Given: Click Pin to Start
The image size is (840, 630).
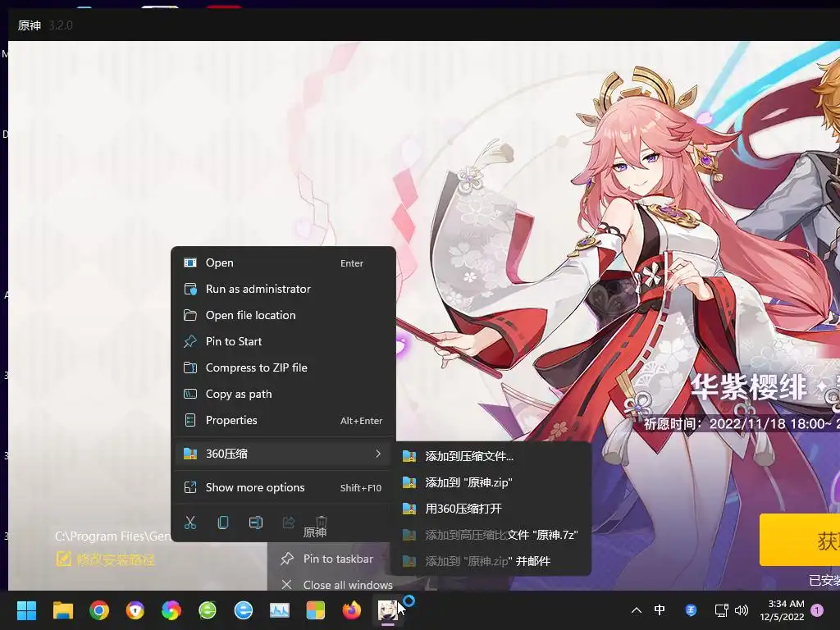Looking at the screenshot, I should (x=283, y=341).
